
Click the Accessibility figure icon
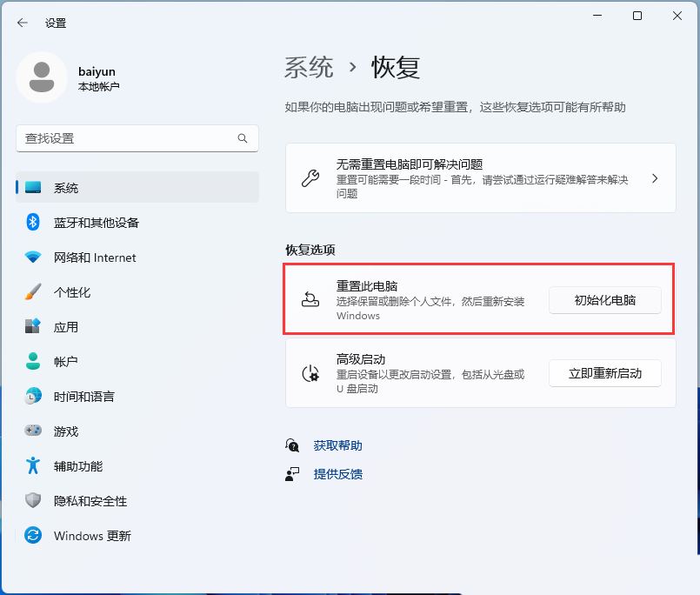click(33, 465)
